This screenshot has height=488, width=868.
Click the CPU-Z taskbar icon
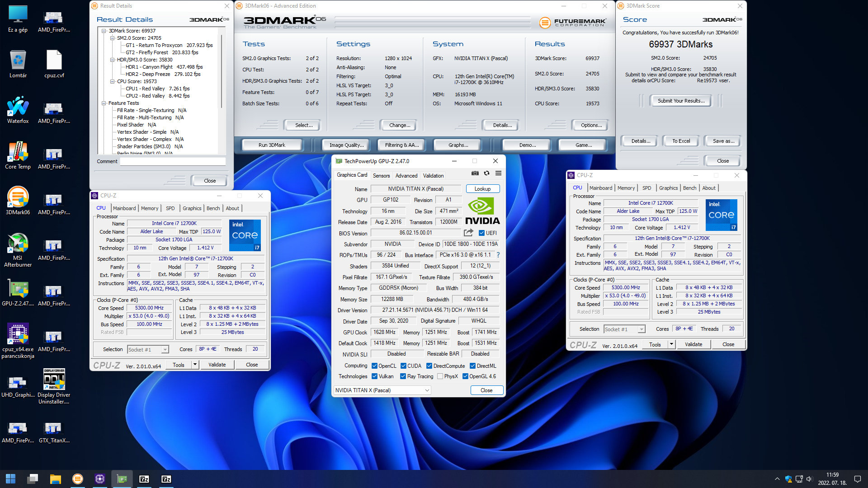coord(100,479)
